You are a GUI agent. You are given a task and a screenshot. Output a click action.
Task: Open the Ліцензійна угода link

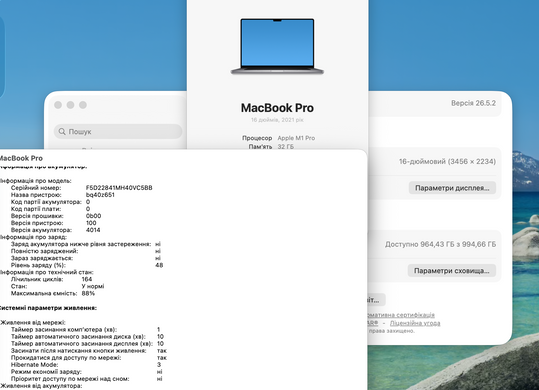pos(415,323)
